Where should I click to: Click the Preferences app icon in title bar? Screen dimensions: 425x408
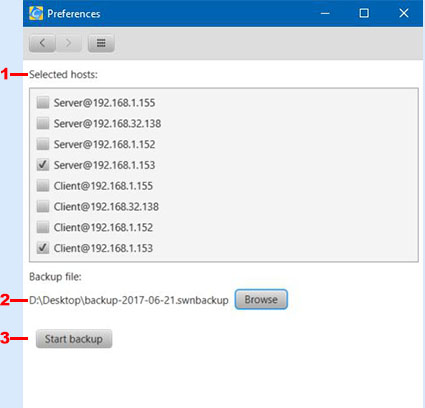coord(36,13)
